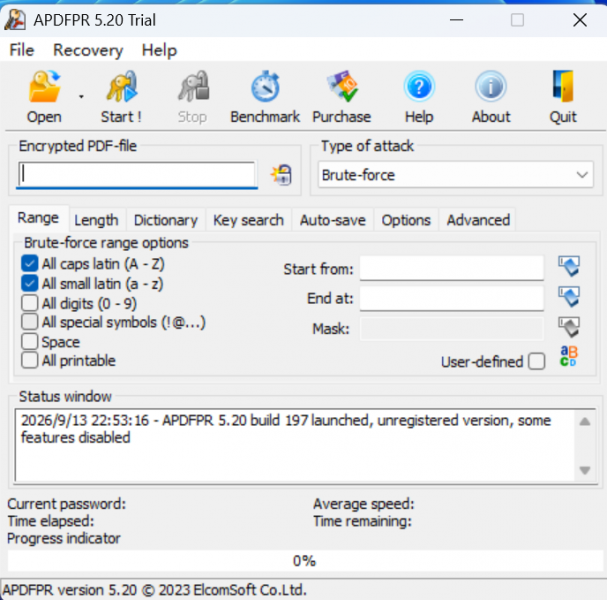The image size is (607, 600).
Task: Click the status window log message text
Action: (x=286, y=429)
